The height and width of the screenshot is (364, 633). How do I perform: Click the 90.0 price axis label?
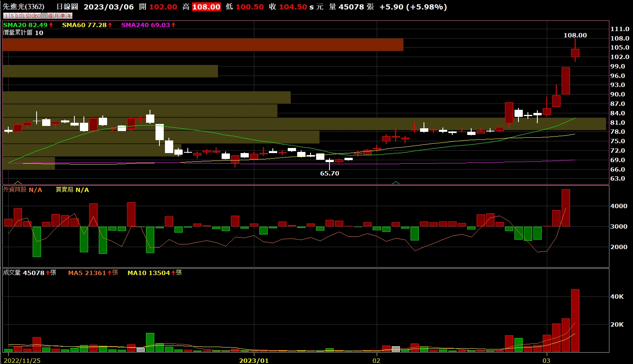[x=618, y=94]
